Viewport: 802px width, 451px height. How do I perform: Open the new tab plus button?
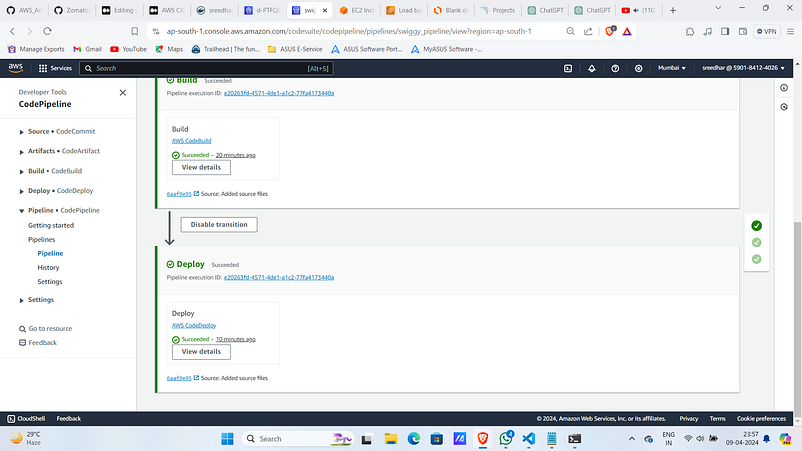pos(673,10)
